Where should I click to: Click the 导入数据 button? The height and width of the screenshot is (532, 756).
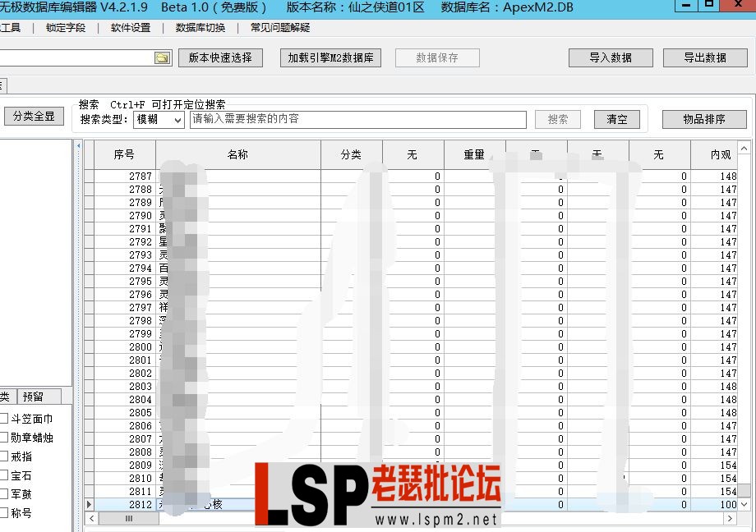[611, 57]
